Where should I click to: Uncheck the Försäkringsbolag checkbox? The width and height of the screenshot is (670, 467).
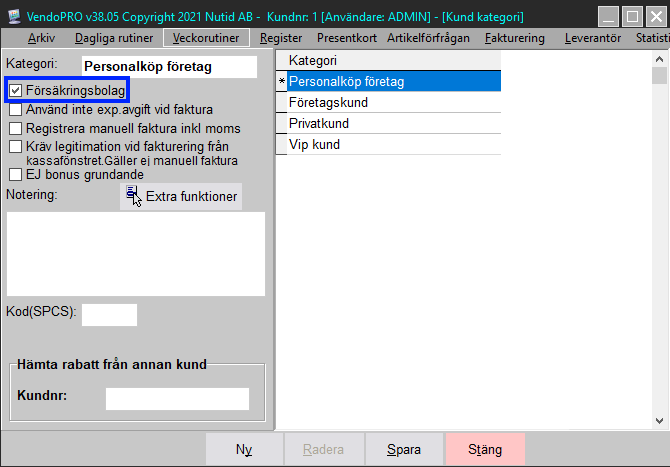point(15,91)
